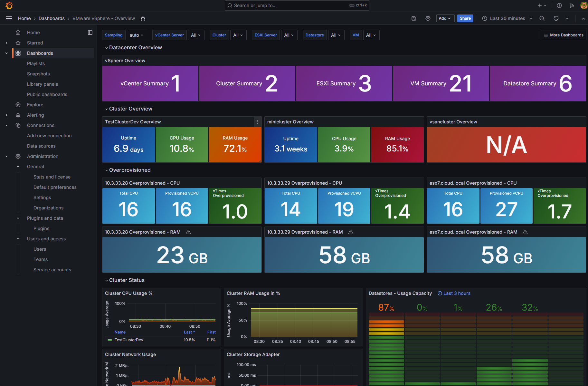Star this dashboard as favorite
This screenshot has height=386, width=588.
(x=143, y=18)
